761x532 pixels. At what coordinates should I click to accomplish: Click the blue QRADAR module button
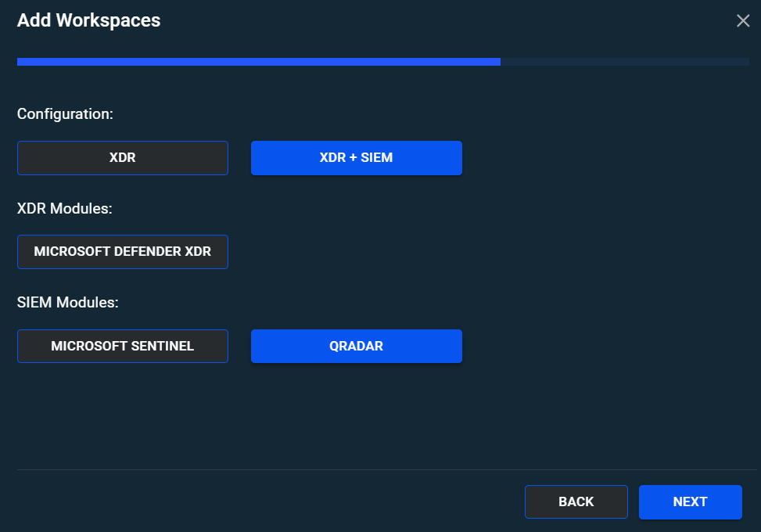(x=356, y=346)
